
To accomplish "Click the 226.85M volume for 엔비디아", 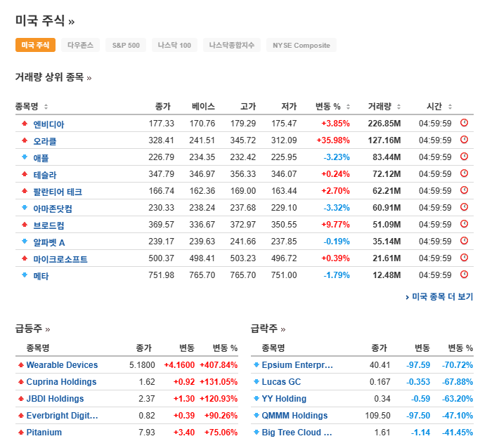I will 384,124.
